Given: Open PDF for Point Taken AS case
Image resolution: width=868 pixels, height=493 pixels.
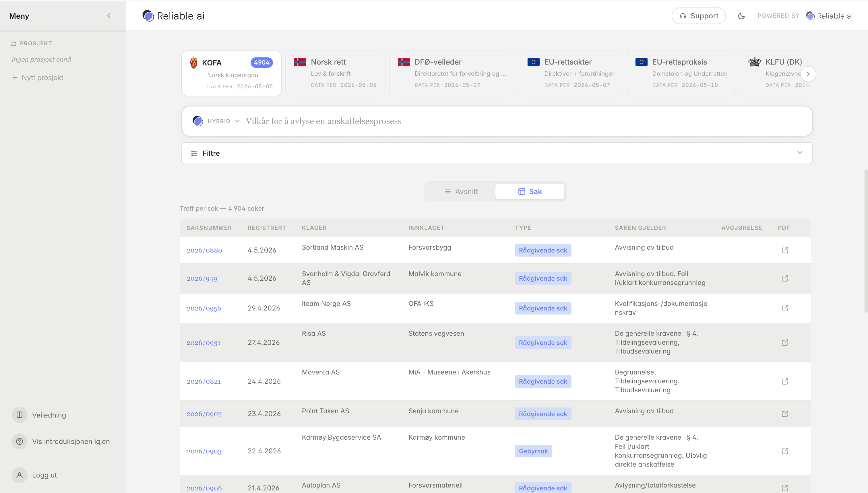Looking at the screenshot, I should tap(785, 414).
